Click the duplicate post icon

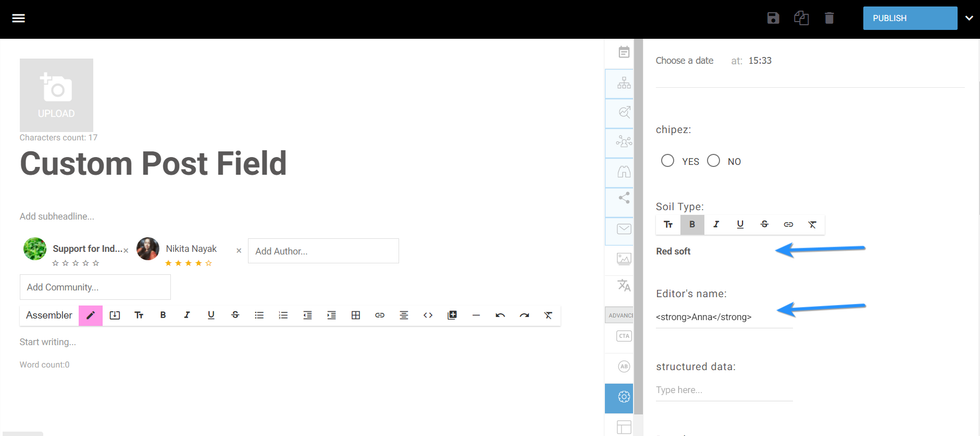click(801, 18)
